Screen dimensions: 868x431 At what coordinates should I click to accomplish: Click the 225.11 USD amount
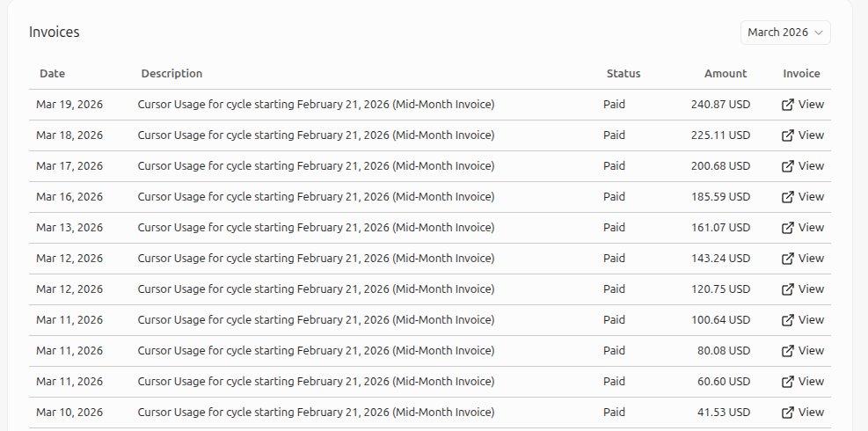coord(721,135)
